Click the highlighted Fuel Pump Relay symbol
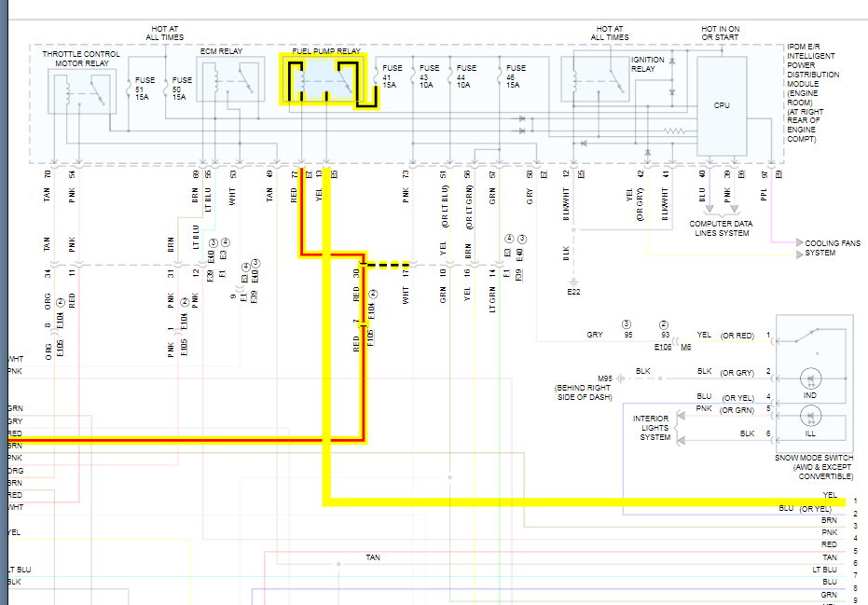 (324, 80)
